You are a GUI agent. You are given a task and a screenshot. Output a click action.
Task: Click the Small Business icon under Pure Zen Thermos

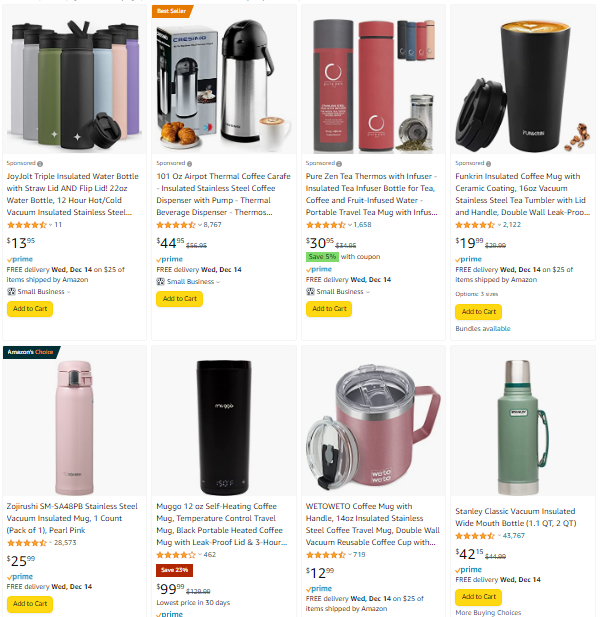[310, 292]
